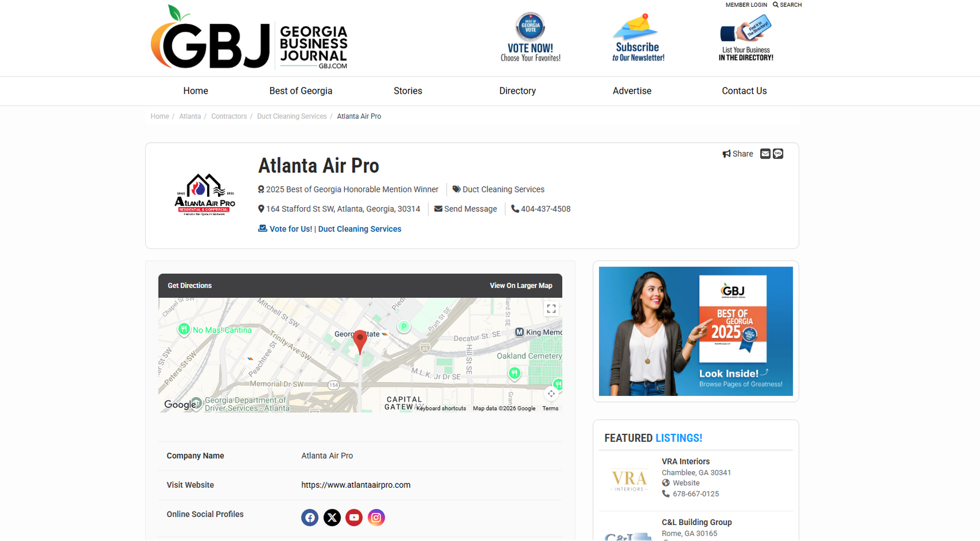Toggle fullscreen view on the map

551,309
